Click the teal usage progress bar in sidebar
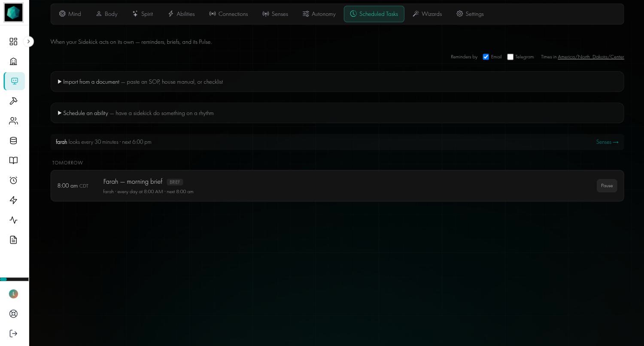 [14, 279]
